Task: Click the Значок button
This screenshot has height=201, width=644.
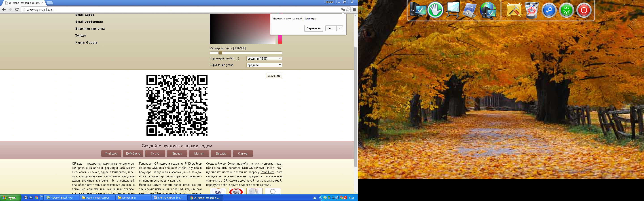Action: 177,154
